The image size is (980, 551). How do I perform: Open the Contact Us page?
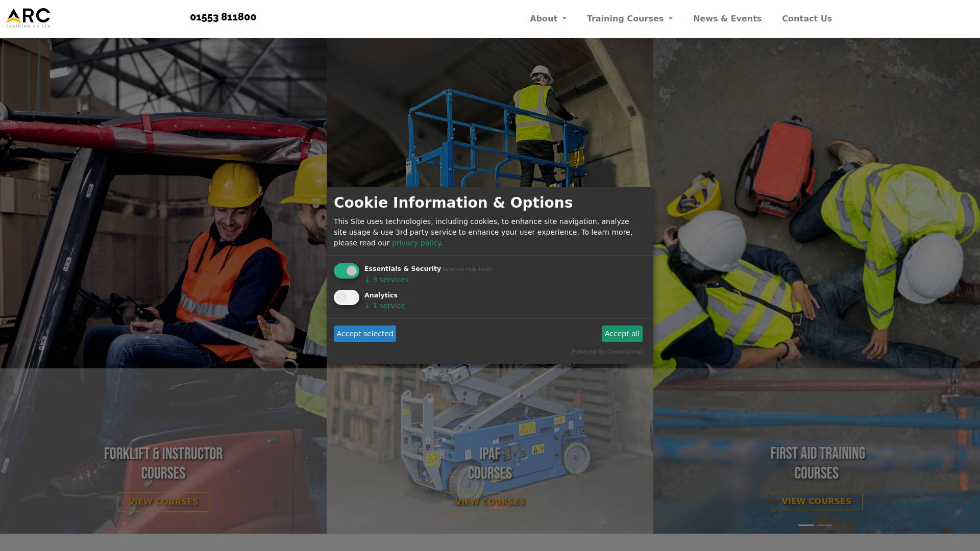pos(806,18)
